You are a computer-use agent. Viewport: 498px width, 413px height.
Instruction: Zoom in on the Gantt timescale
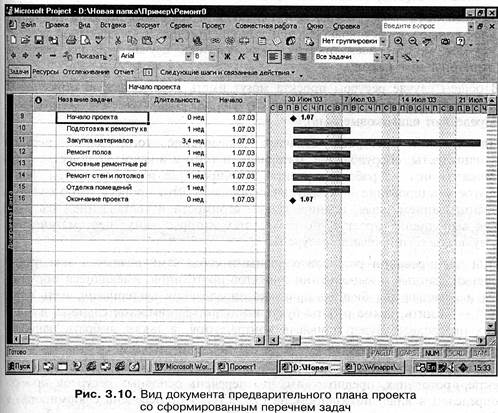[x=398, y=41]
